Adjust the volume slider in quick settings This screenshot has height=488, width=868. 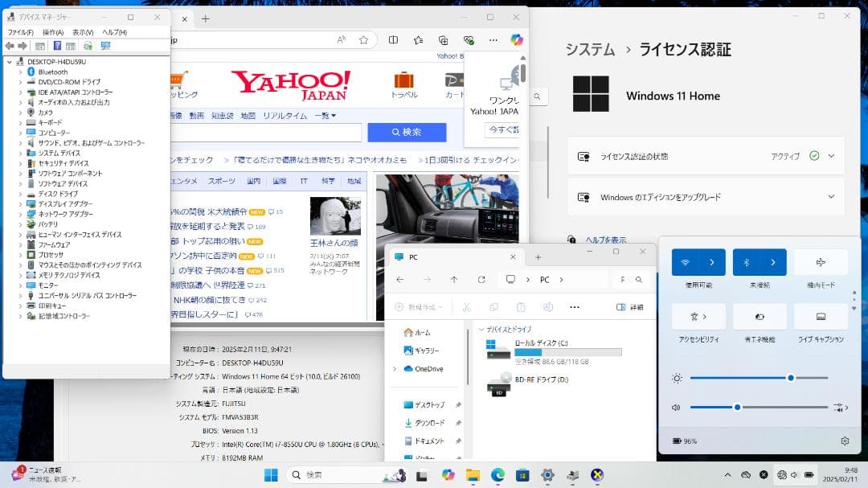pos(735,408)
